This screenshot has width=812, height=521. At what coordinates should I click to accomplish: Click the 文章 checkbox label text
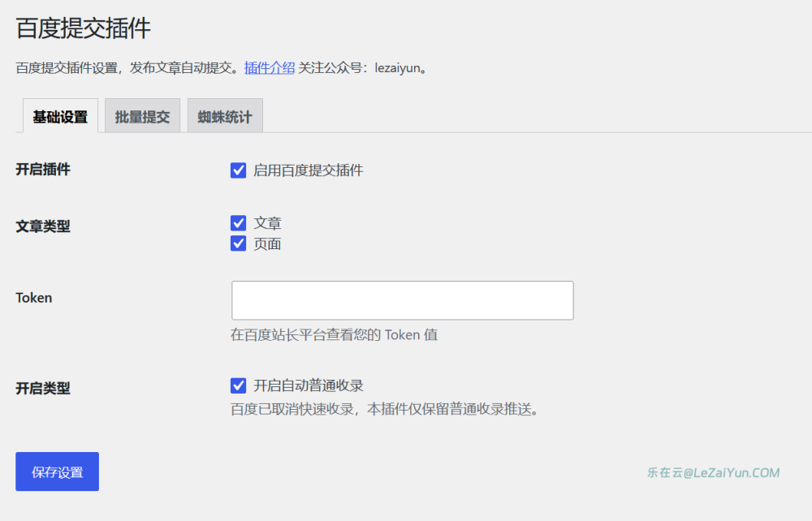[267, 223]
